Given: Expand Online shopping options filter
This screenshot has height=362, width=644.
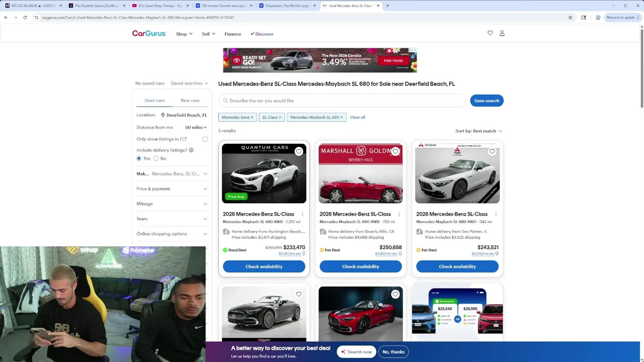Looking at the screenshot, I should pos(172,234).
